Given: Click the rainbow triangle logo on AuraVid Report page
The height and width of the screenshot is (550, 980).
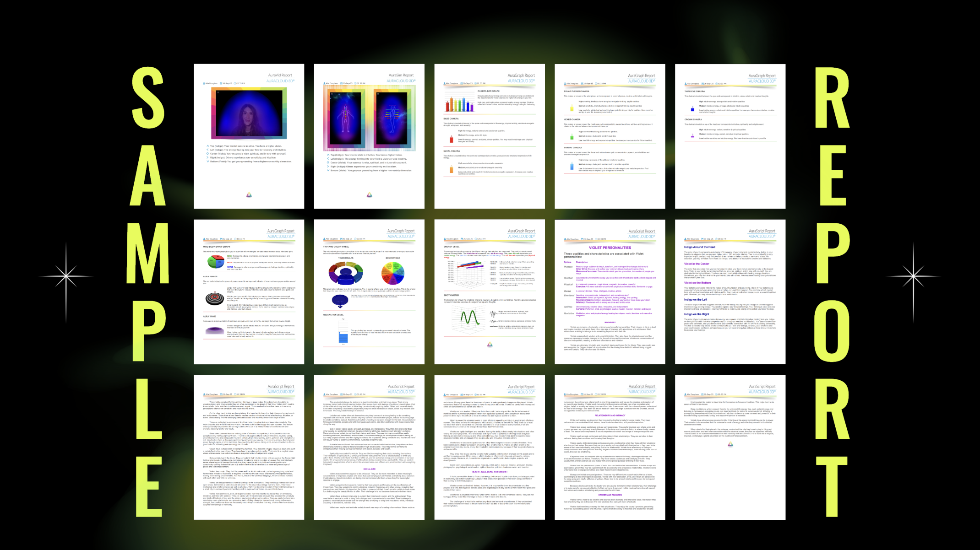Looking at the screenshot, I should coord(249,195).
